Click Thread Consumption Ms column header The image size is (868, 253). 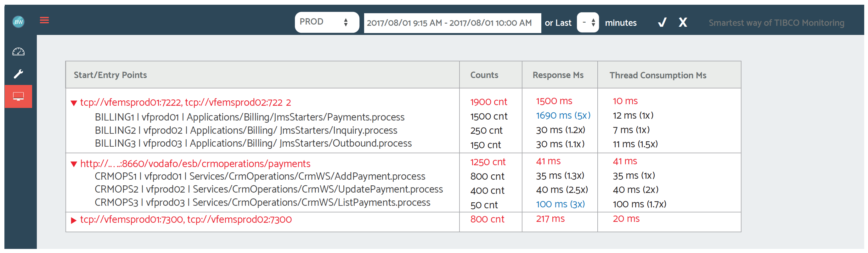[657, 75]
